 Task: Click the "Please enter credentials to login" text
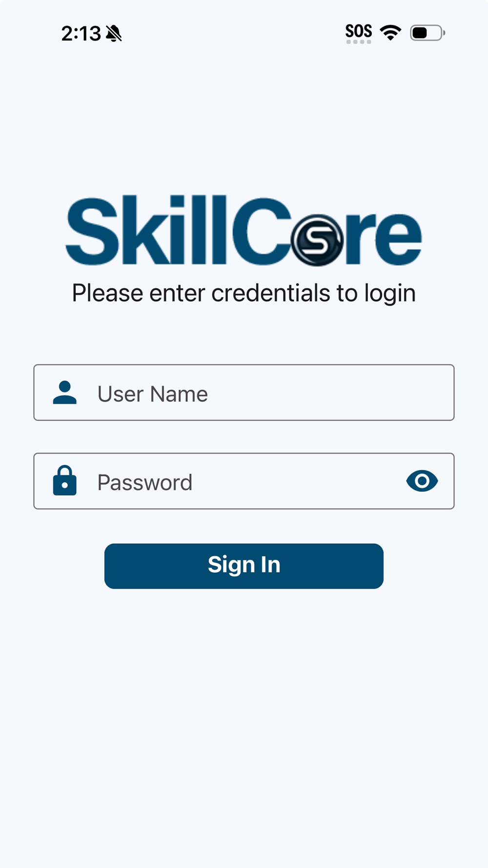244,293
